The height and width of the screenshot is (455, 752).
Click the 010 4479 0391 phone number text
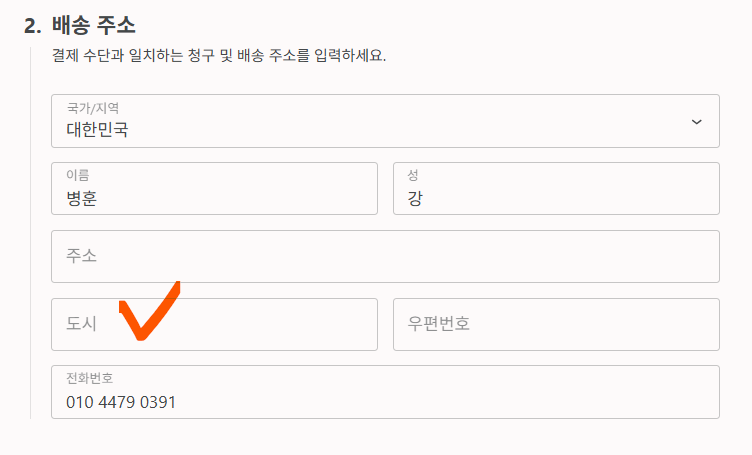[x=121, y=402]
